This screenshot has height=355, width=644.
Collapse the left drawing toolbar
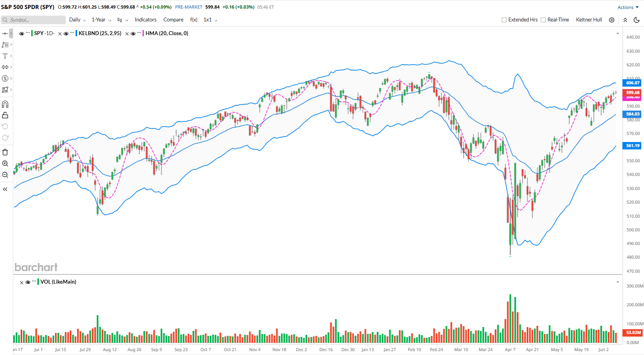5,189
